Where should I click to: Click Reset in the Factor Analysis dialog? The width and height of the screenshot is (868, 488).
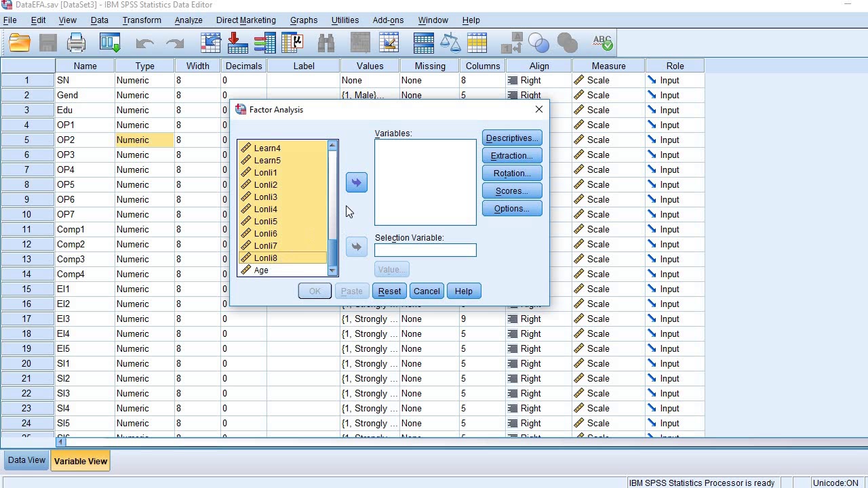[389, 291]
